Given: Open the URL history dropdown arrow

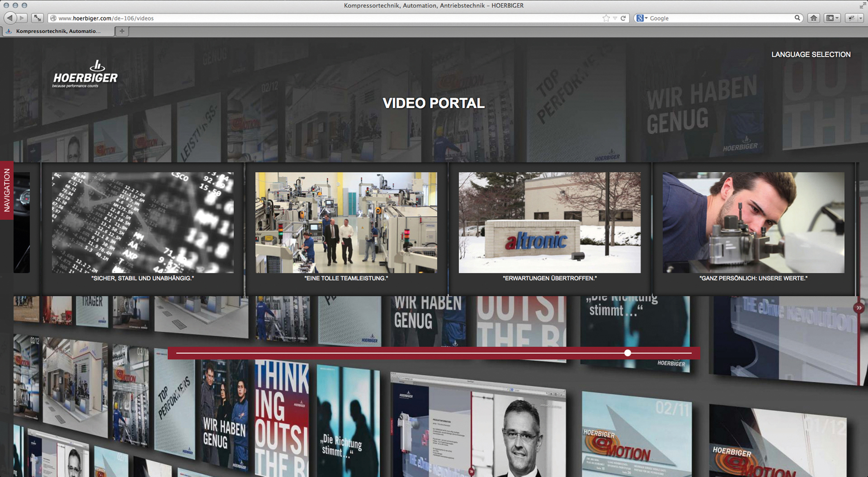Looking at the screenshot, I should (x=615, y=19).
